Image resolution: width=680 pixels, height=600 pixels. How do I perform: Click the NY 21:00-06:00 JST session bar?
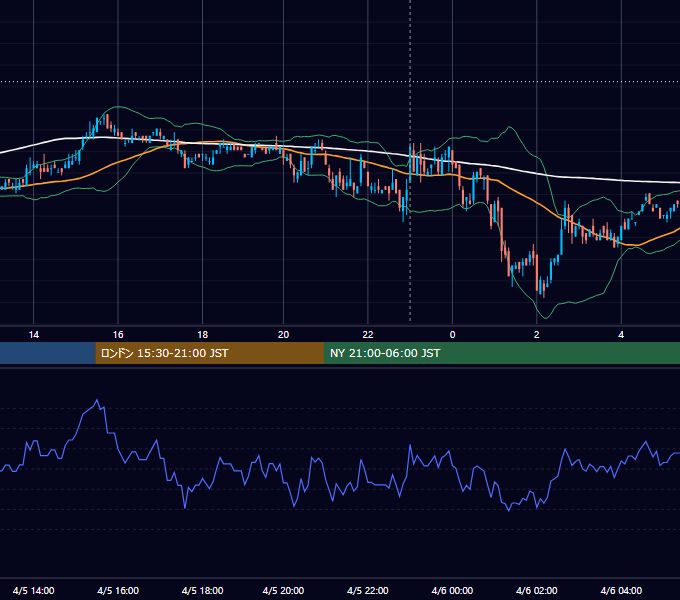[x=502, y=353]
